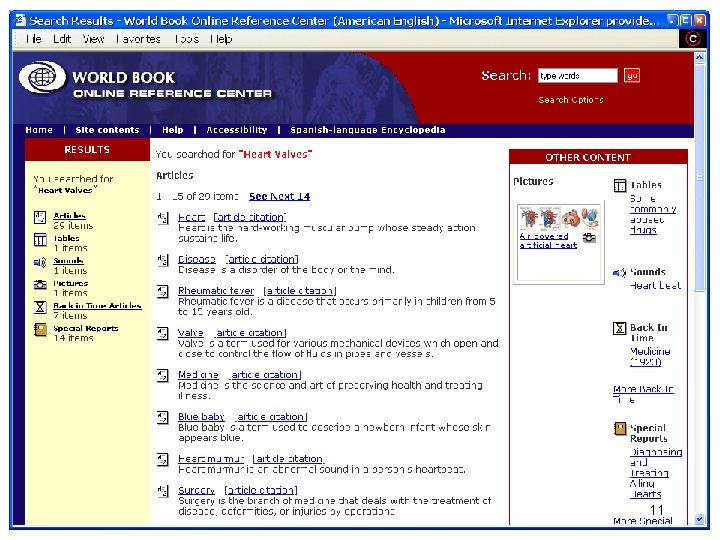This screenshot has width=720, height=540.
Task: Open the artificial heart picture caption link
Action: pyautogui.click(x=548, y=241)
